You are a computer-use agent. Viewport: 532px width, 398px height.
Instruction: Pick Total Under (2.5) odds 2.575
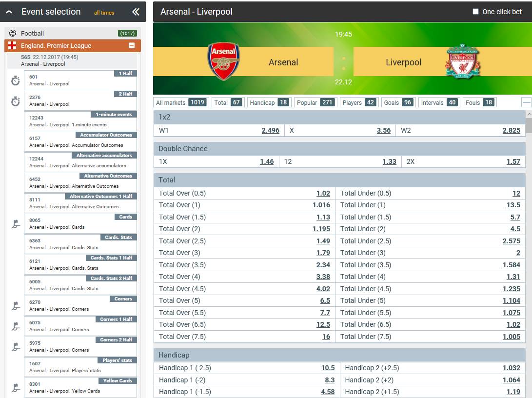click(x=512, y=241)
